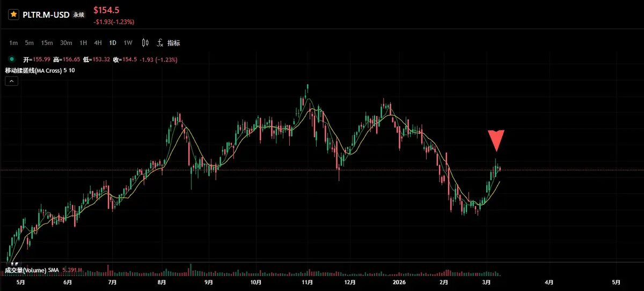Click the green market status dot
Screen dimensions: 644x291
(x=11, y=59)
